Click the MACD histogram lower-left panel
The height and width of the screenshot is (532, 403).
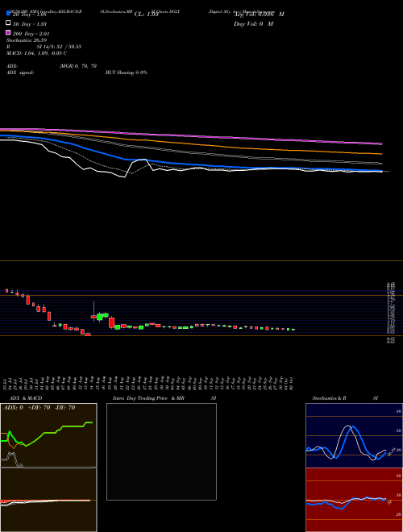point(48,500)
